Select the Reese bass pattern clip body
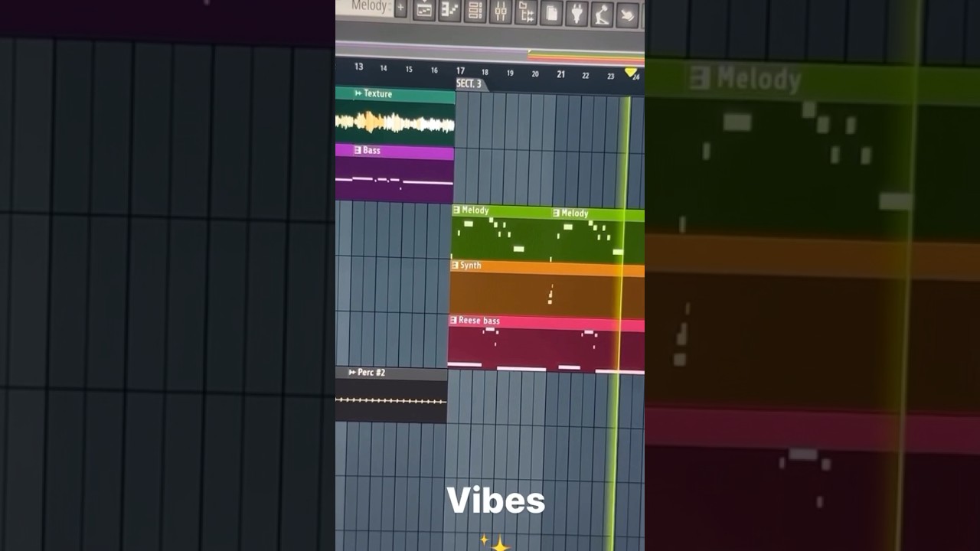The image size is (980, 551). pyautogui.click(x=546, y=351)
